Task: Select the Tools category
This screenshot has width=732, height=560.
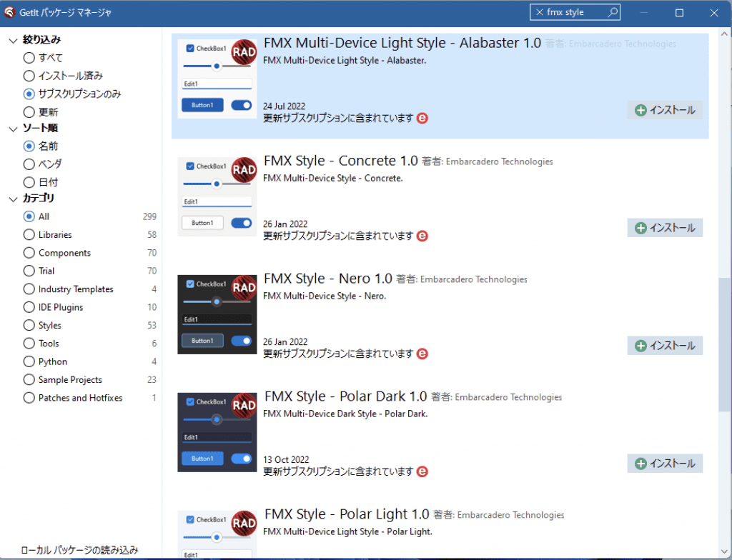Action: (41, 344)
